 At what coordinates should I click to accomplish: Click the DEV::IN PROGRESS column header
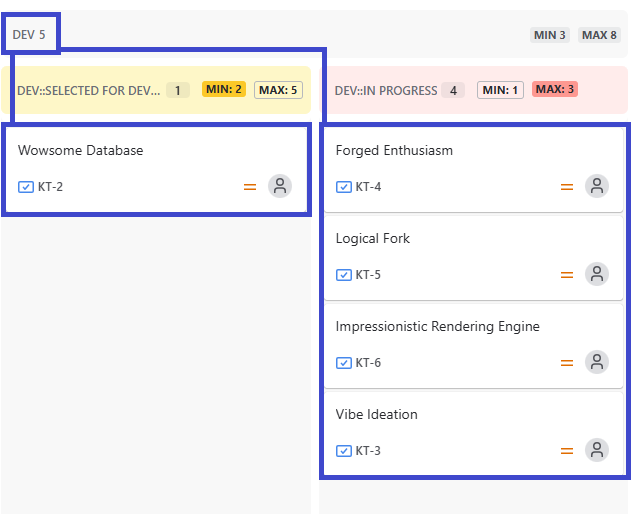pyautogui.click(x=386, y=90)
